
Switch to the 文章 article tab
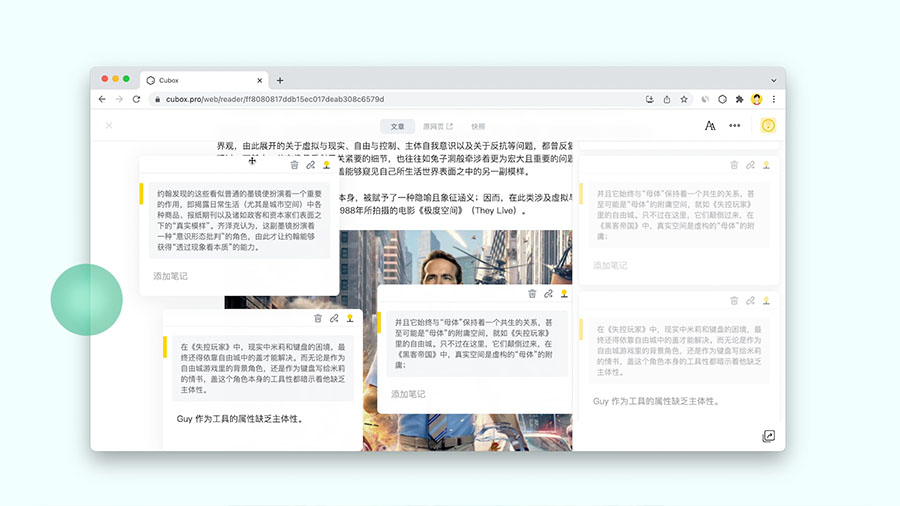coord(397,126)
